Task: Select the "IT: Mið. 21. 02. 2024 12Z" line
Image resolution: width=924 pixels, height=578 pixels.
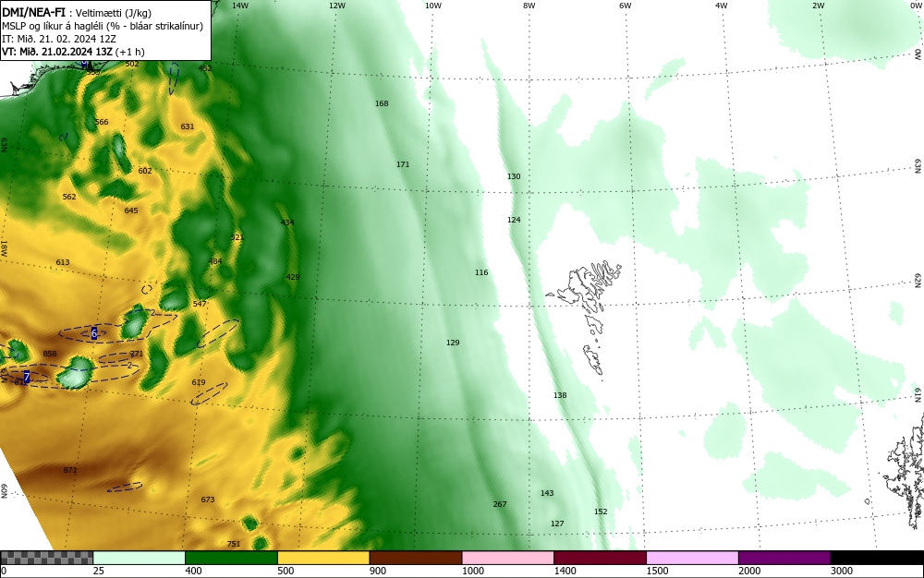Action: pos(59,39)
